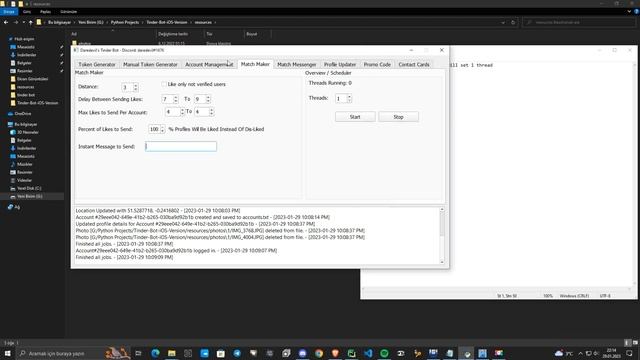The height and width of the screenshot is (360, 640).
Task: Open the Windows Start menu
Action: pos(7,353)
